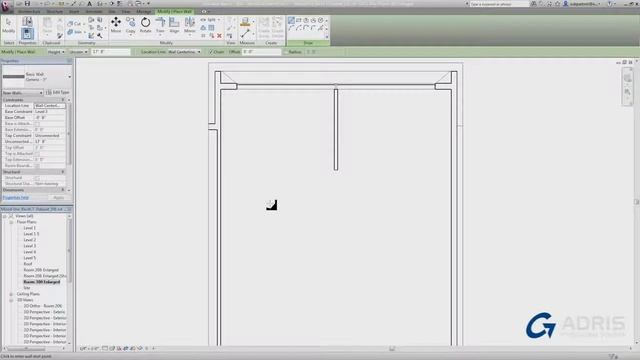Switch to the Modify | Place Wall tab

[174, 11]
